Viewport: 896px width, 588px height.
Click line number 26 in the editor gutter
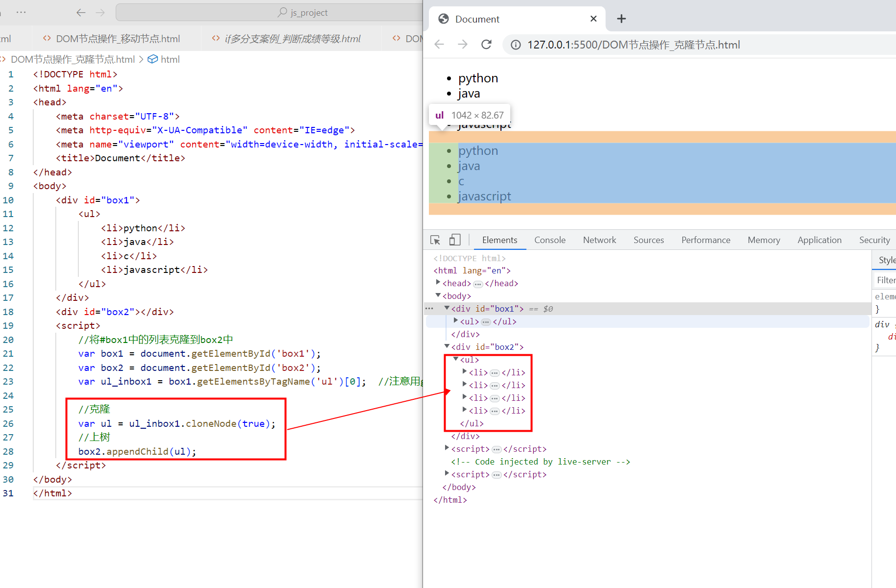pos(8,423)
